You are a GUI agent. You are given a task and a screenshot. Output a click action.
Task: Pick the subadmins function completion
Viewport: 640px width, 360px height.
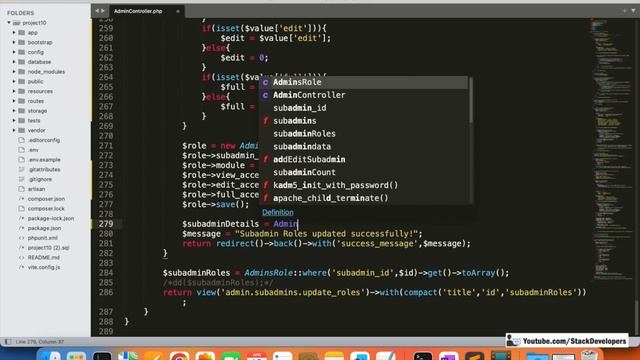pos(364,121)
